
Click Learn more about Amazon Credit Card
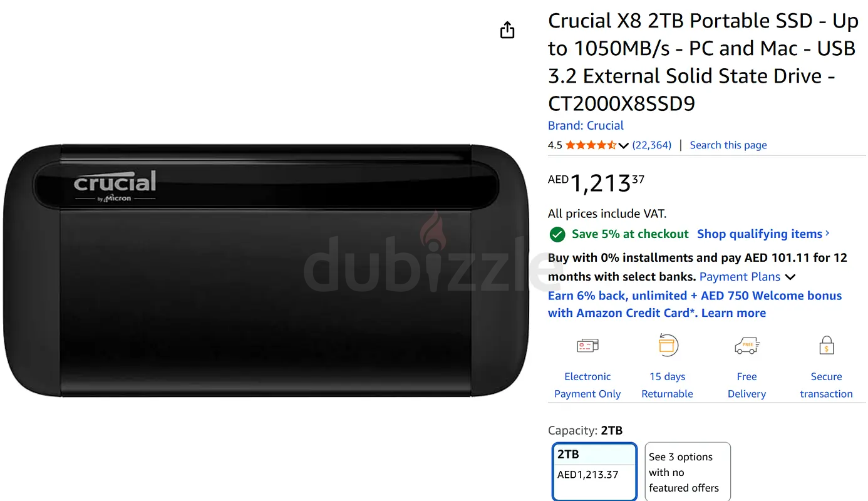coord(733,313)
